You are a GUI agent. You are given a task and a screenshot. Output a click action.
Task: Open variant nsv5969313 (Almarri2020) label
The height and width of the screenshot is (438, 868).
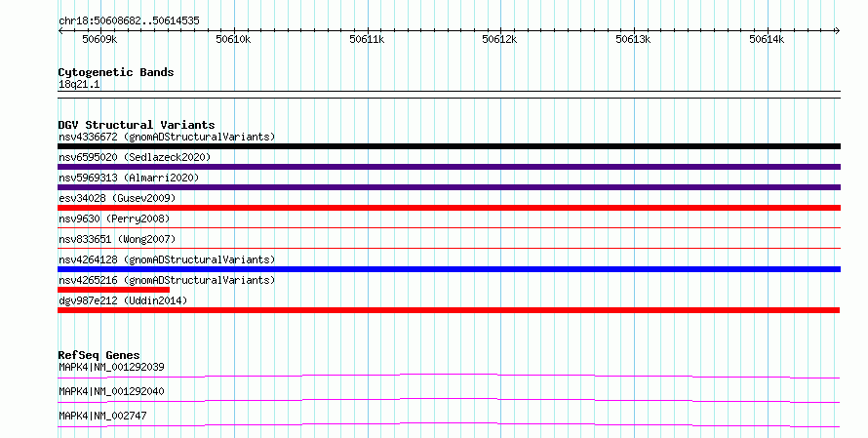coord(129,178)
